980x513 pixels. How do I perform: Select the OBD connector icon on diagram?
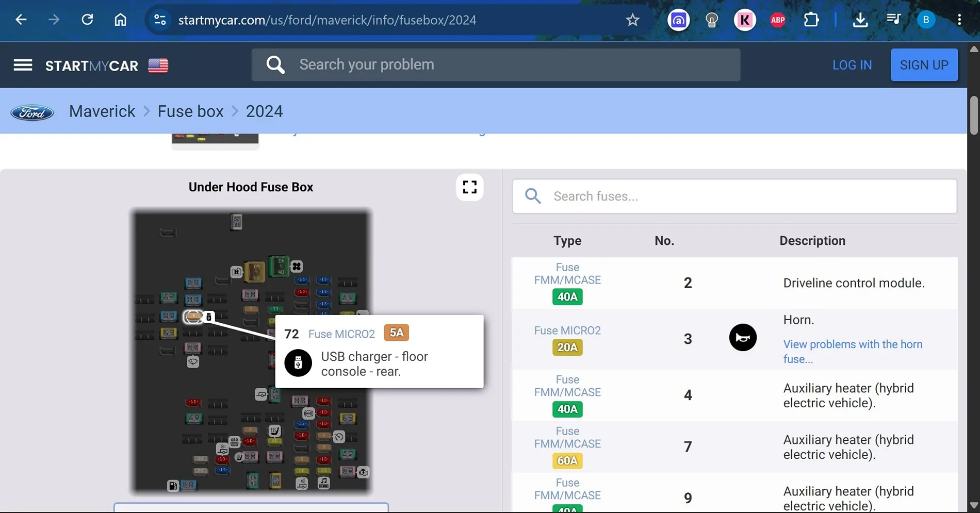tap(234, 442)
